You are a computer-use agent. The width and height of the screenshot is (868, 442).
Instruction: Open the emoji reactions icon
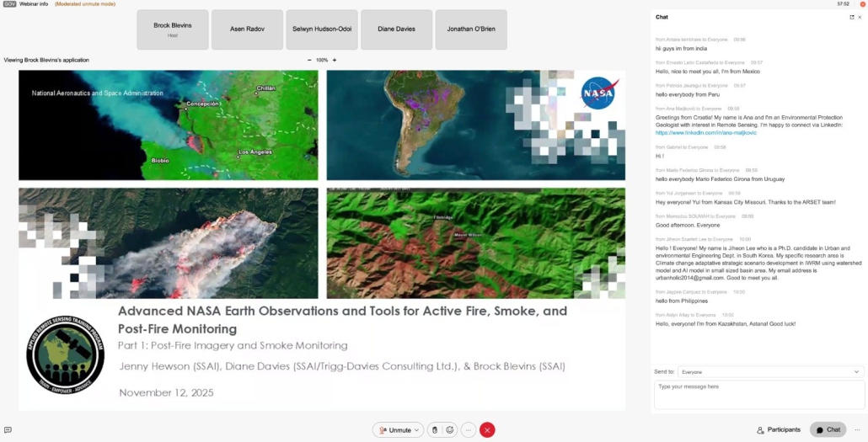(450, 429)
